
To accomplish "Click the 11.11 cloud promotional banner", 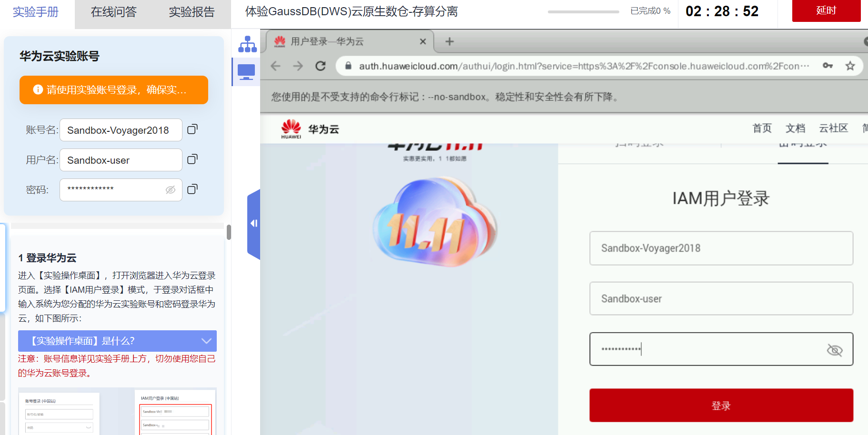I will [435, 222].
